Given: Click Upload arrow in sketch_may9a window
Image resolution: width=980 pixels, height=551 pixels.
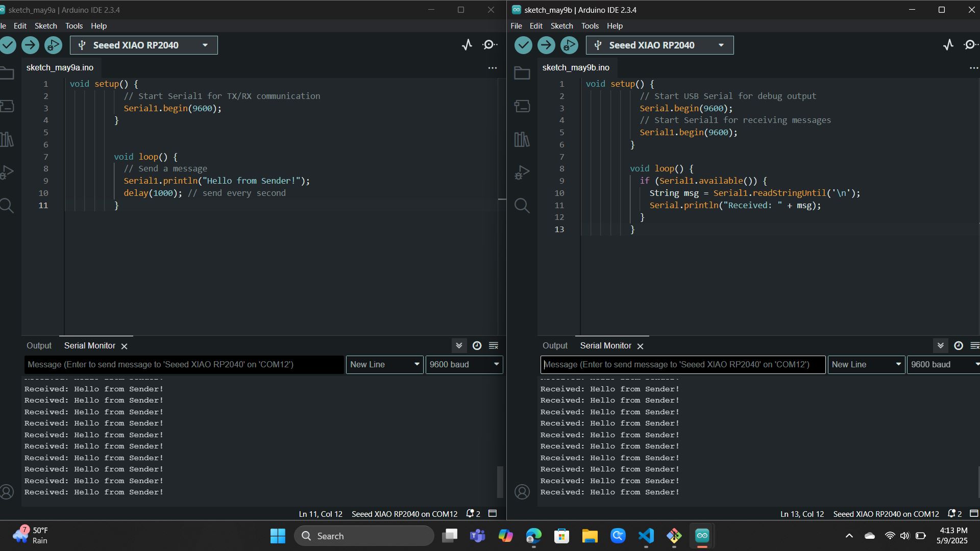Looking at the screenshot, I should pos(30,45).
